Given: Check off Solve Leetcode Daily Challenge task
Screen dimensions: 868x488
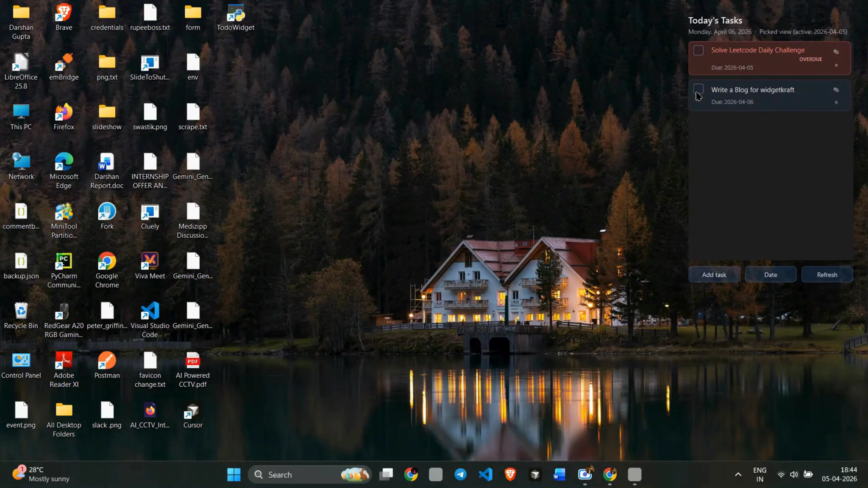Looking at the screenshot, I should pyautogui.click(x=698, y=50).
